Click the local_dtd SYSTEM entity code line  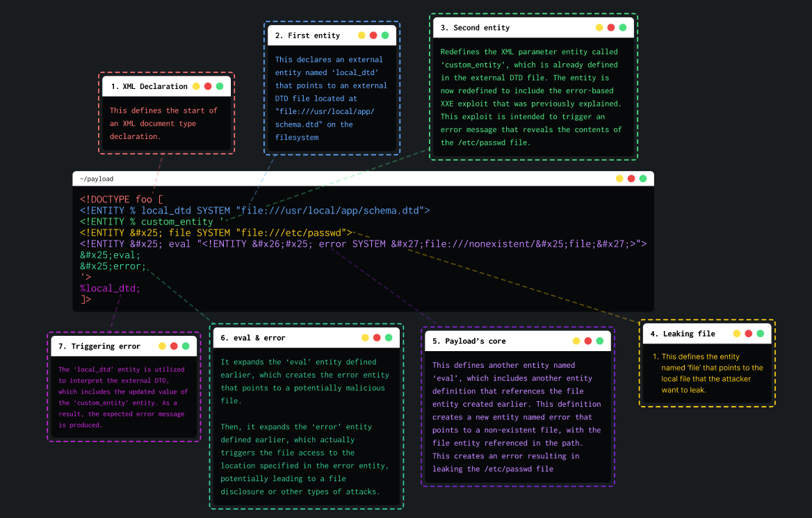pos(254,211)
